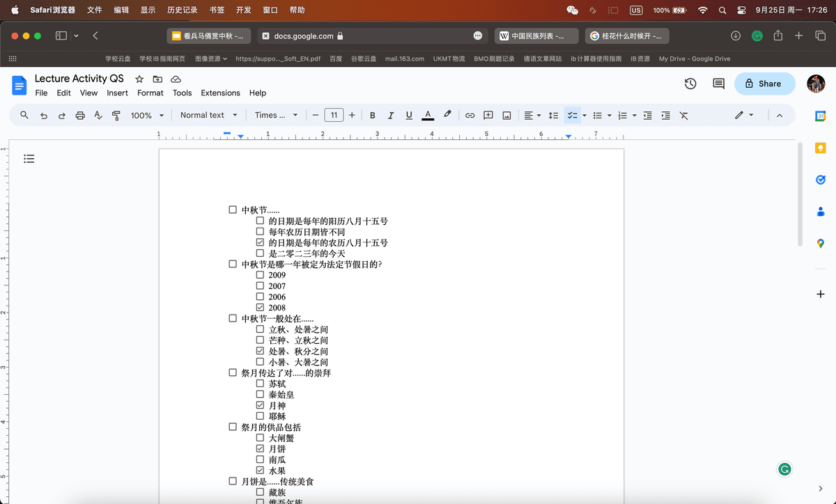Open the Normal text style dropdown
This screenshot has height=504, width=836.
pyautogui.click(x=208, y=116)
